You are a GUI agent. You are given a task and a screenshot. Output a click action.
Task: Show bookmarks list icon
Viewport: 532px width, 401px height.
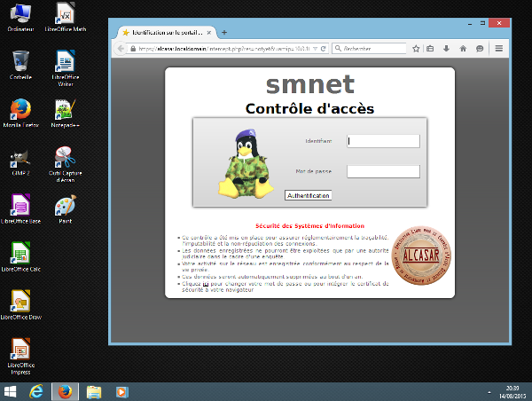(x=430, y=49)
